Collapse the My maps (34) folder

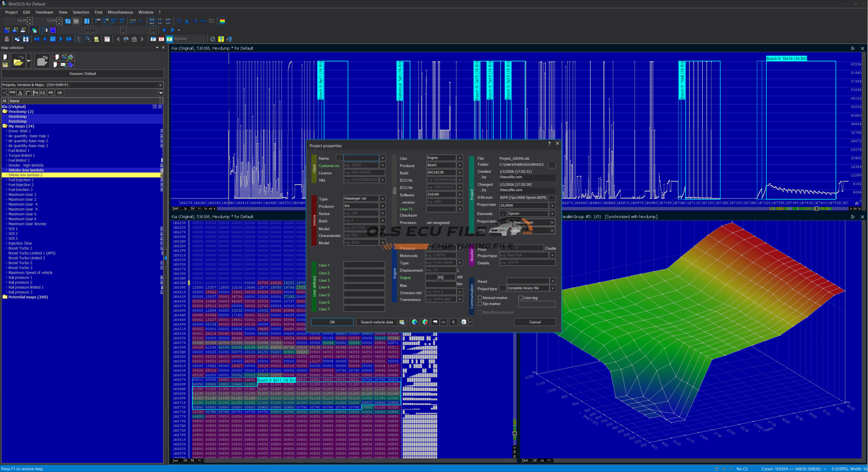click(5, 126)
